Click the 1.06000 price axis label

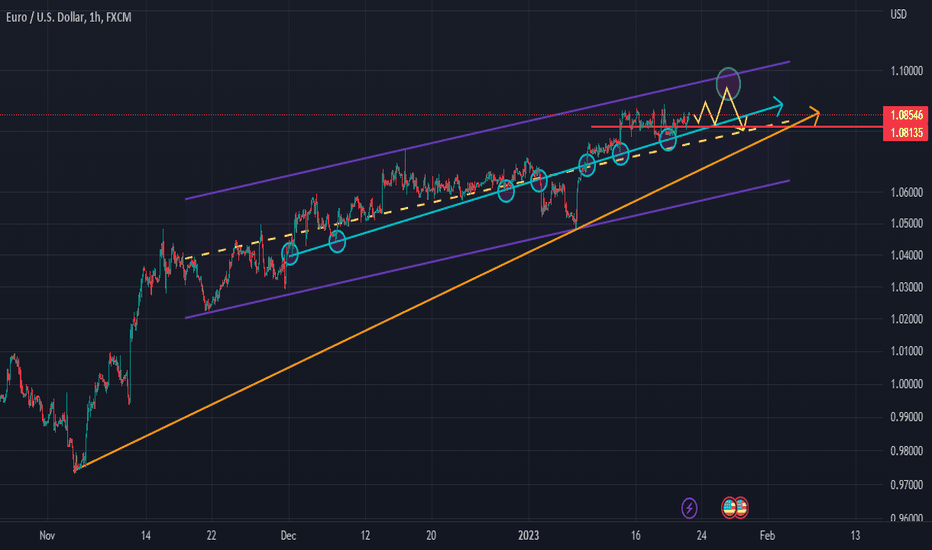(906, 192)
